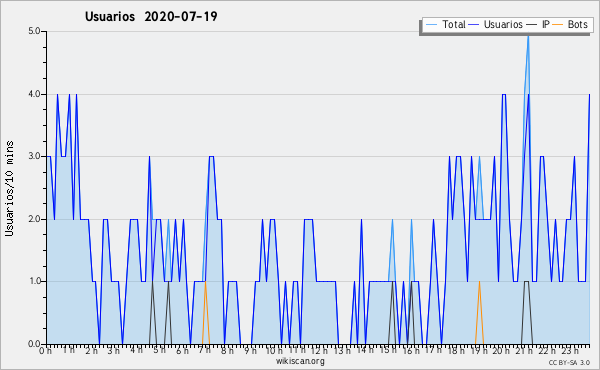This screenshot has height=370, width=600.
Task: Click the '13 h' x-axis label
Action: (342, 351)
